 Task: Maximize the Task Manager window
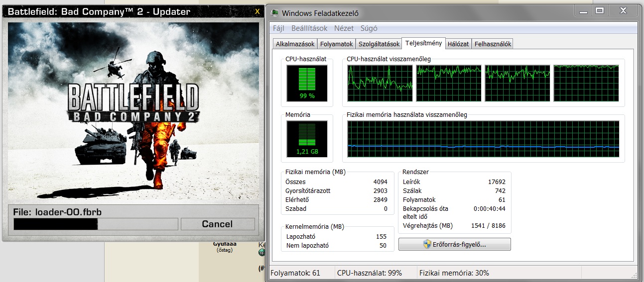(599, 10)
